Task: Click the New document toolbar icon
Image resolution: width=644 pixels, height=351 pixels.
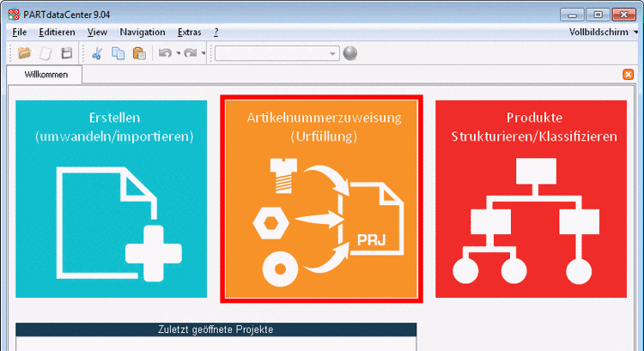Action: (x=46, y=53)
